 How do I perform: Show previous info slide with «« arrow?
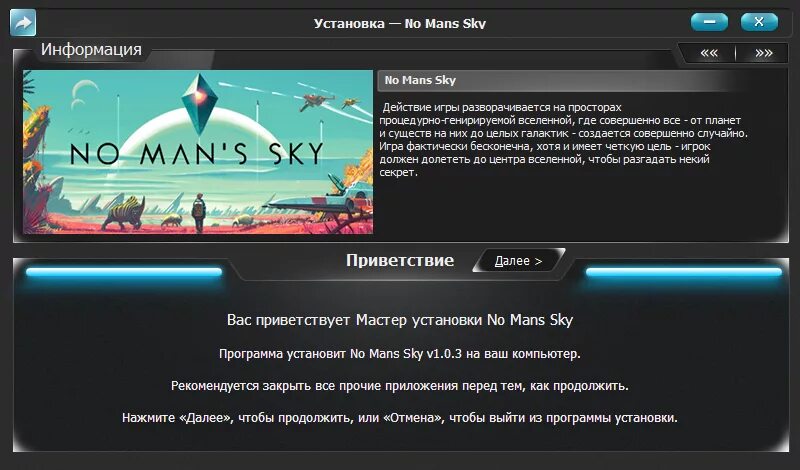tap(709, 53)
